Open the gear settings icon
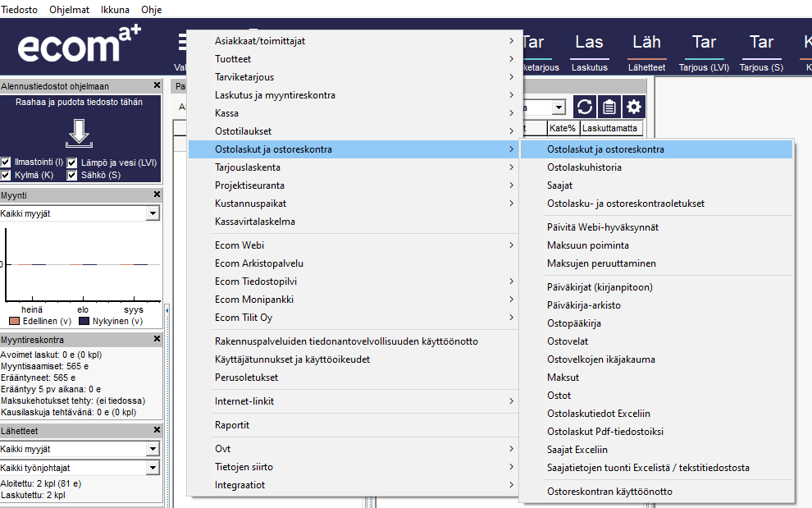 click(634, 108)
